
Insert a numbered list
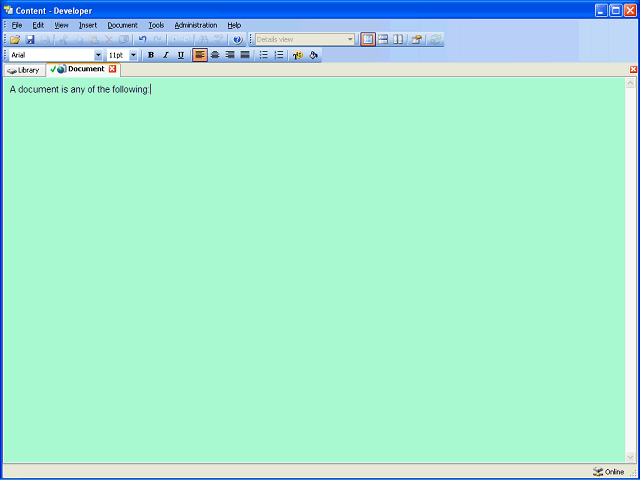(279, 55)
